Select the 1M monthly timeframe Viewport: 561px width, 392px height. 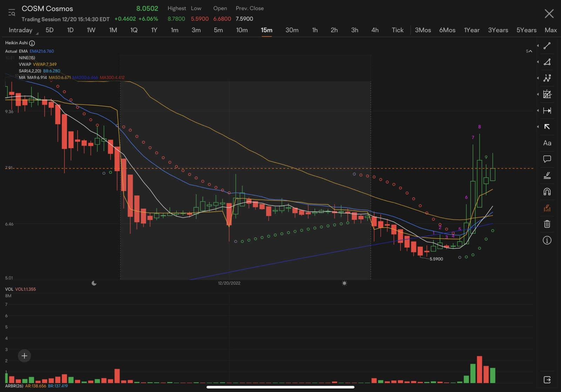[x=113, y=30]
